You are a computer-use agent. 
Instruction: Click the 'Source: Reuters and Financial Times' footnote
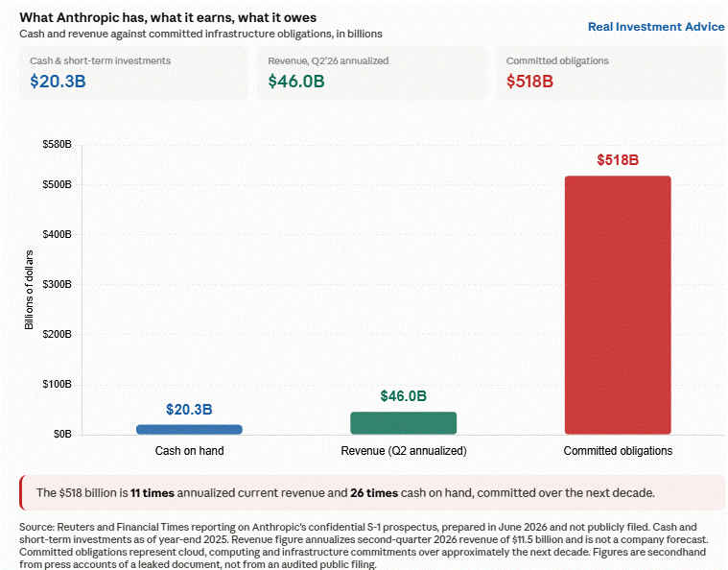click(363, 546)
